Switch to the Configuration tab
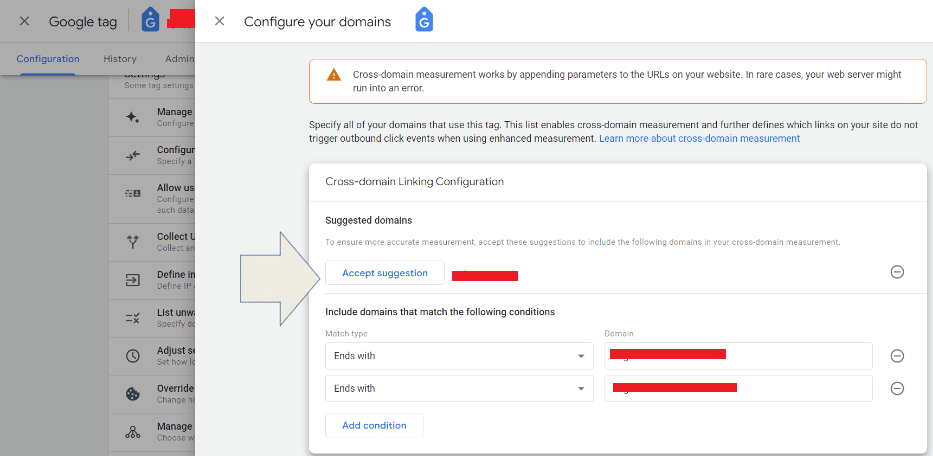The height and width of the screenshot is (456, 933). click(x=48, y=59)
